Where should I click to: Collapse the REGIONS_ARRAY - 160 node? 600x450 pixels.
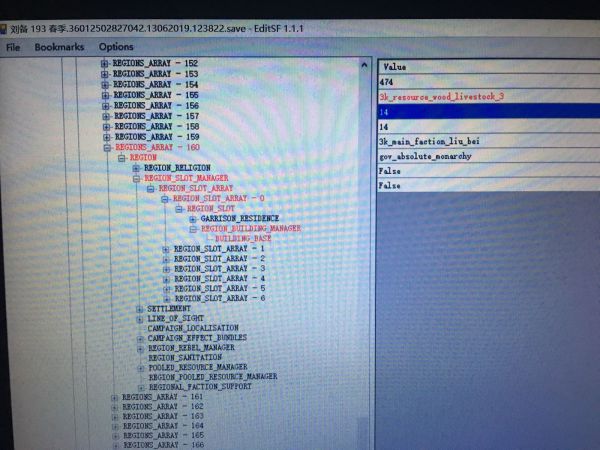(108, 147)
